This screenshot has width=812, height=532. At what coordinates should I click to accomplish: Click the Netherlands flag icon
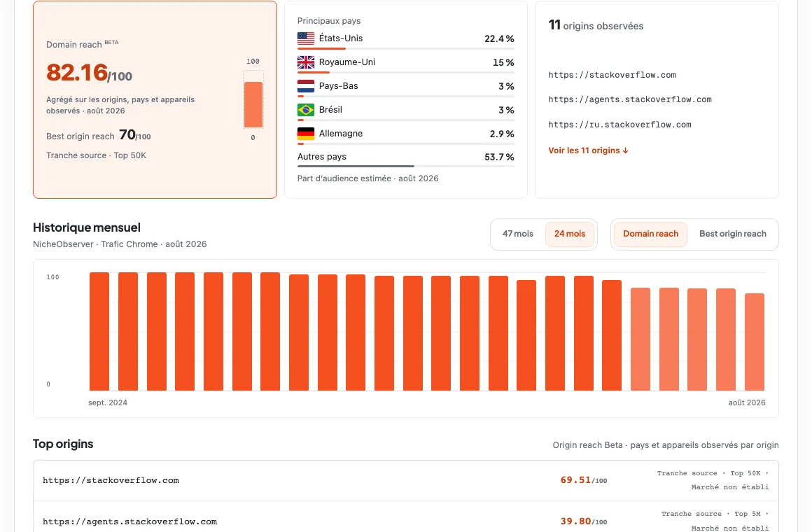point(305,86)
